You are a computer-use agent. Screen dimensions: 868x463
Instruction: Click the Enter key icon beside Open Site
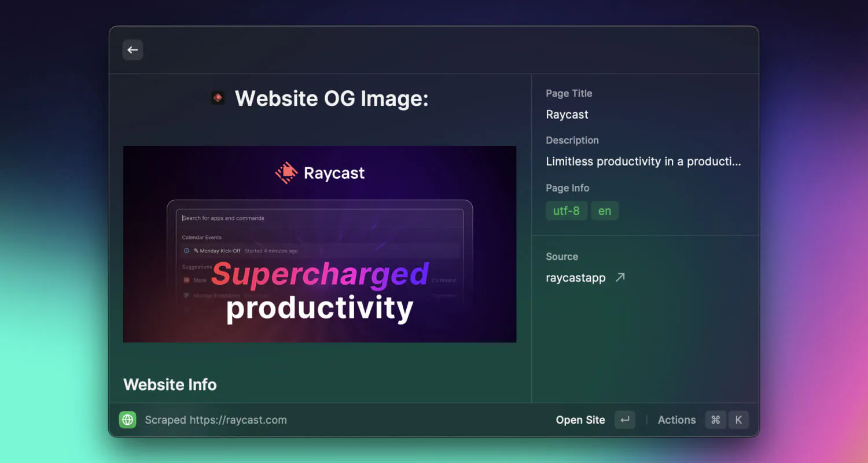pyautogui.click(x=625, y=420)
